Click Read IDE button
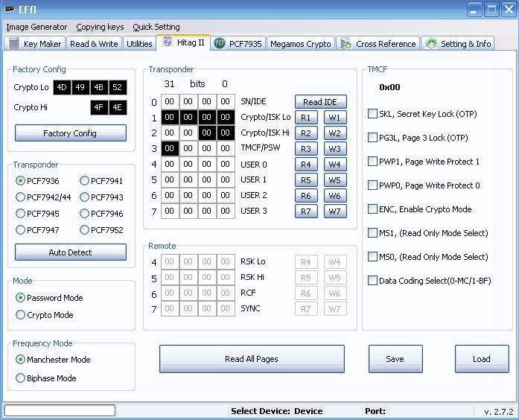This screenshot has width=519, height=420. [321, 101]
